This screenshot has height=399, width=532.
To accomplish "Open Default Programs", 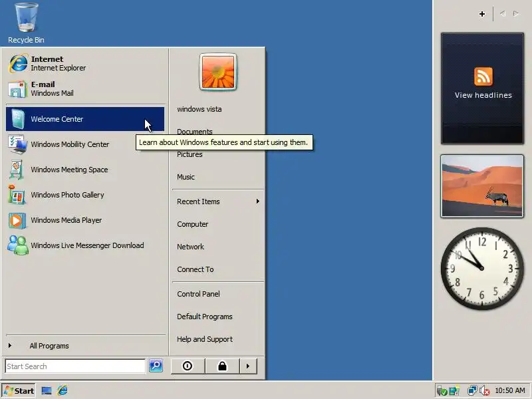I will 205,317.
